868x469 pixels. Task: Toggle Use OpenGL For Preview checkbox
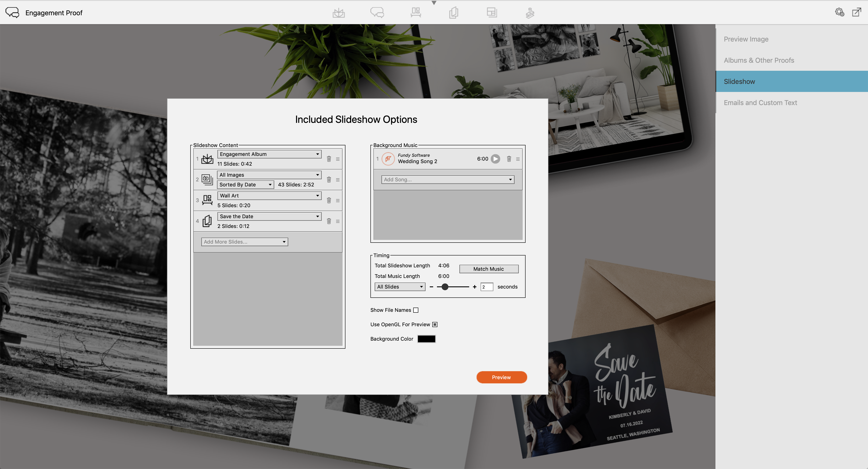coord(435,325)
